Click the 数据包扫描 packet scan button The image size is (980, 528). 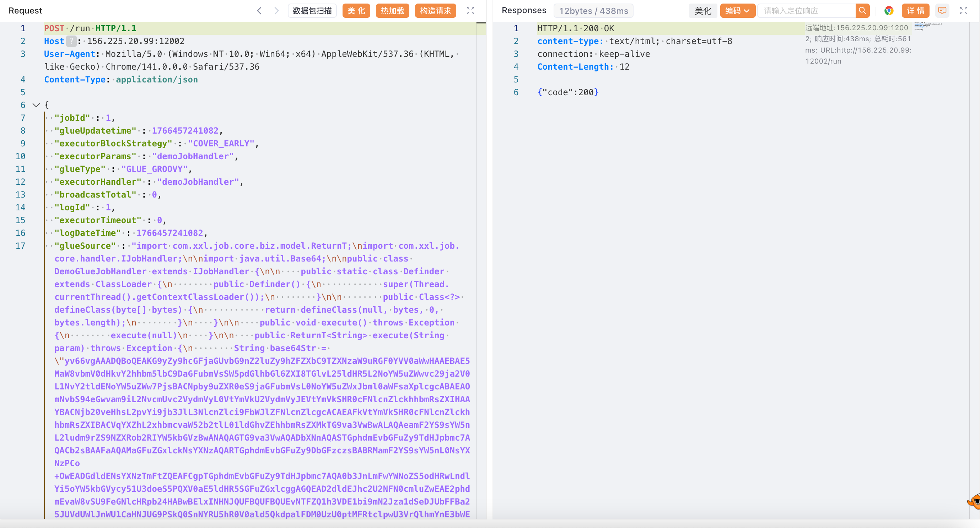pyautogui.click(x=312, y=11)
